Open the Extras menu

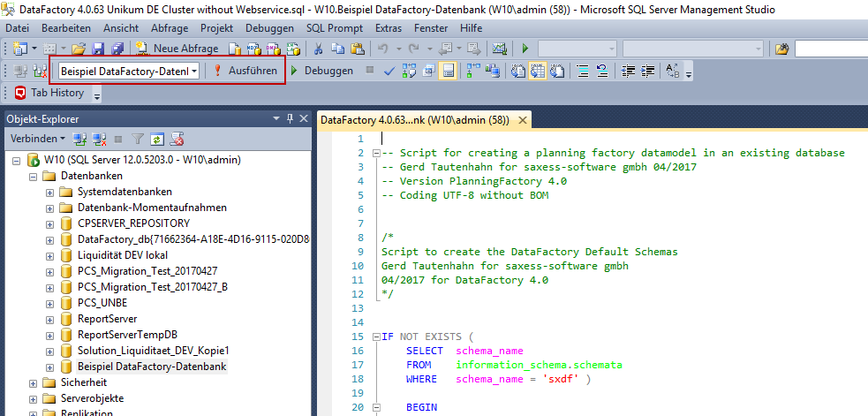tap(388, 28)
